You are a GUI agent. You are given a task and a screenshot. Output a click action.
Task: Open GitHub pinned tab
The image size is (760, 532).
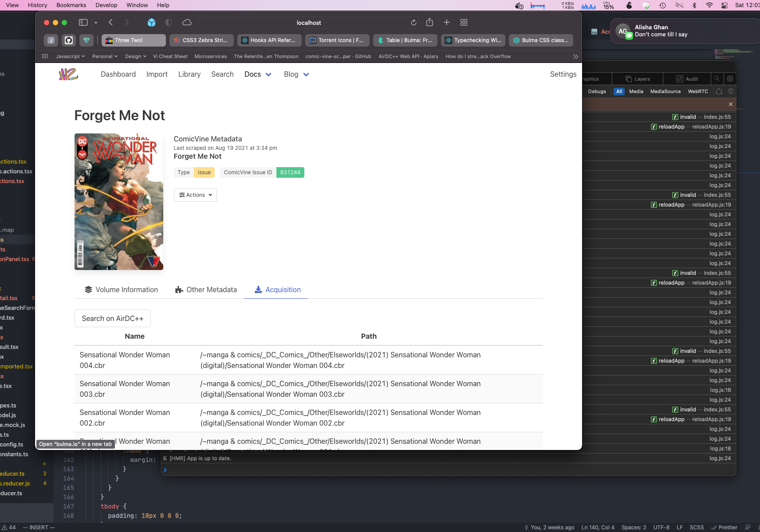(x=69, y=40)
